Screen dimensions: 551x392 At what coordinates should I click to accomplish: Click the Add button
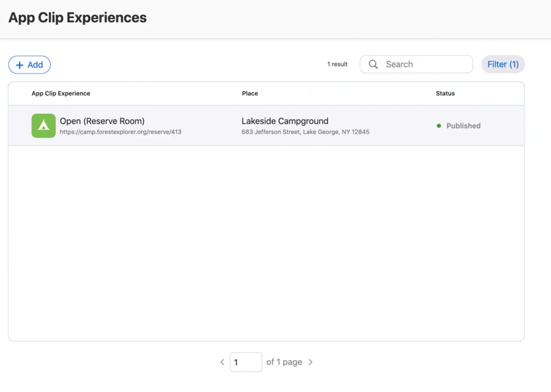30,65
